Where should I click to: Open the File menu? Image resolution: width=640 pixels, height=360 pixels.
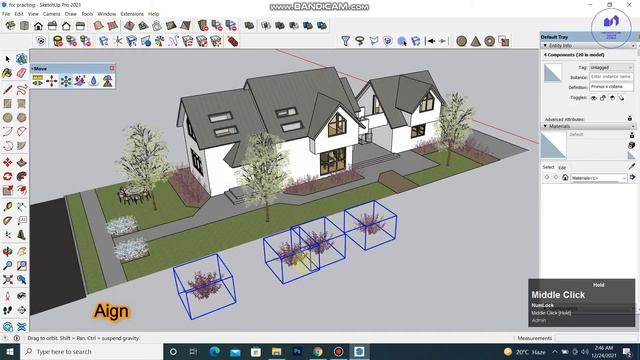(x=6, y=14)
